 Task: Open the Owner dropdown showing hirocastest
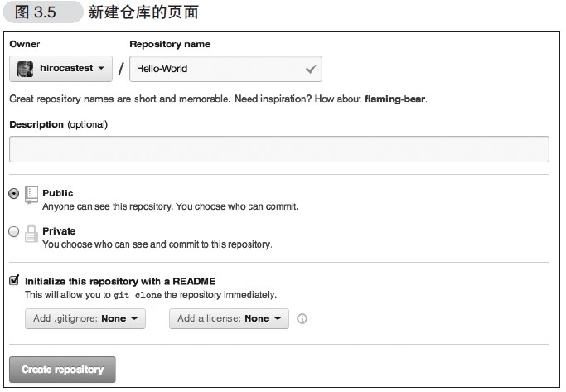pyautogui.click(x=60, y=69)
